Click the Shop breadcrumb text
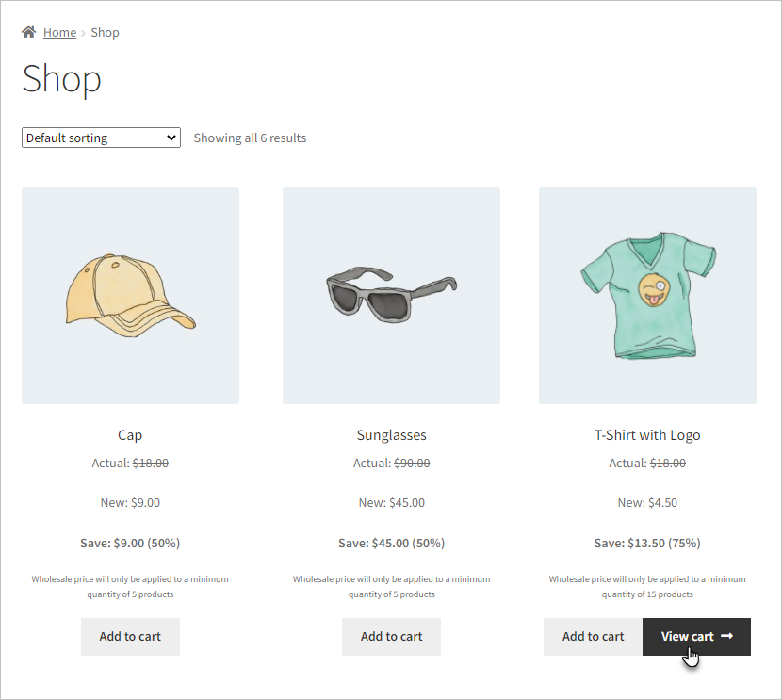 105,33
